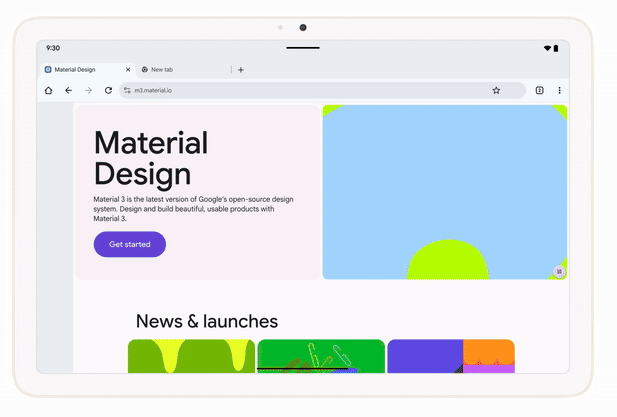
Task: Open the green dripping news card
Action: tap(191, 356)
